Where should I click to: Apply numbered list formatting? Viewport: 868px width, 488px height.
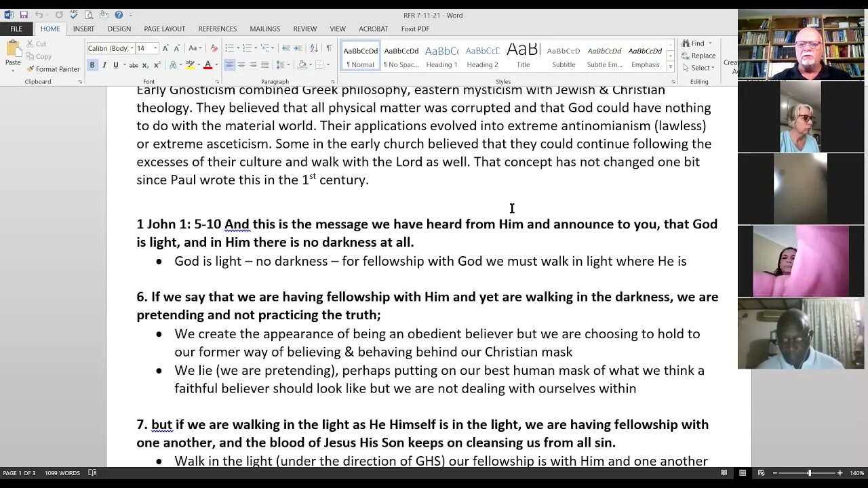[247, 48]
